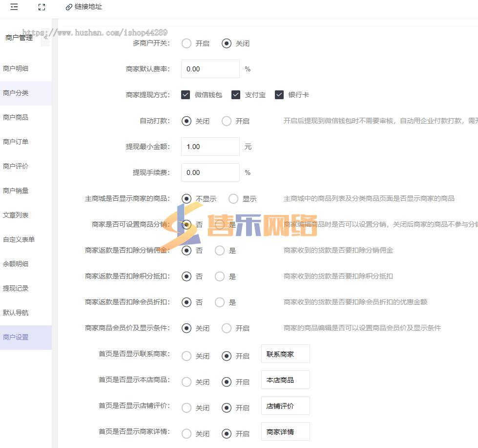Set 首页是否显示联系商家 to 开启
Viewport: 478px width, 448px height.
coord(227,356)
